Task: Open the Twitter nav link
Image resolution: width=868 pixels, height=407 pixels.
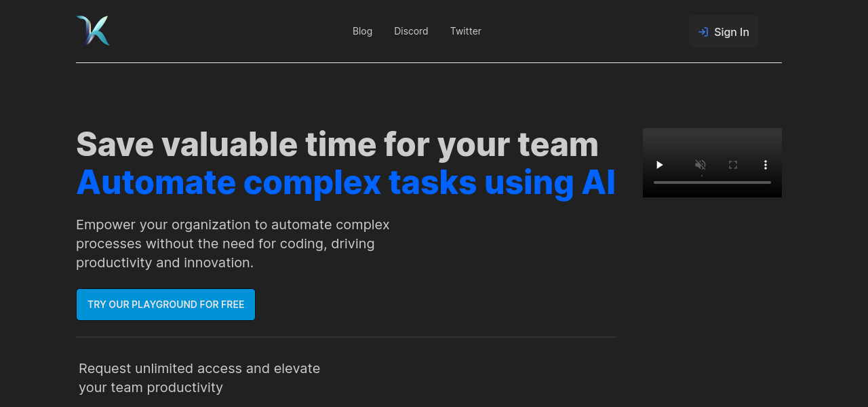Action: (466, 31)
